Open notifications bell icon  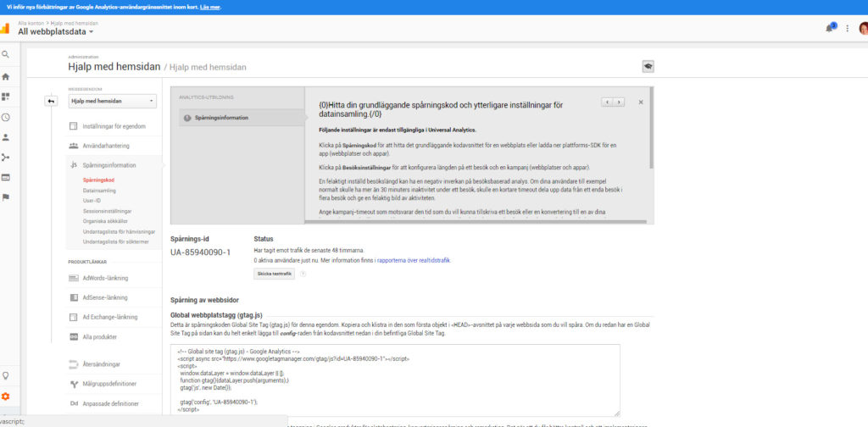click(x=829, y=28)
